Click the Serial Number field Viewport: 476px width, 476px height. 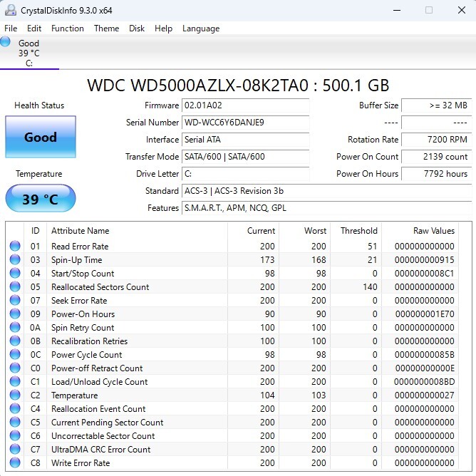pos(245,123)
